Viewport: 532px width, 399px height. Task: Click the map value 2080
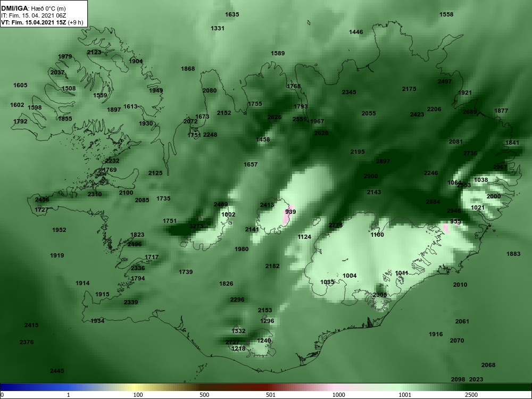209,90
